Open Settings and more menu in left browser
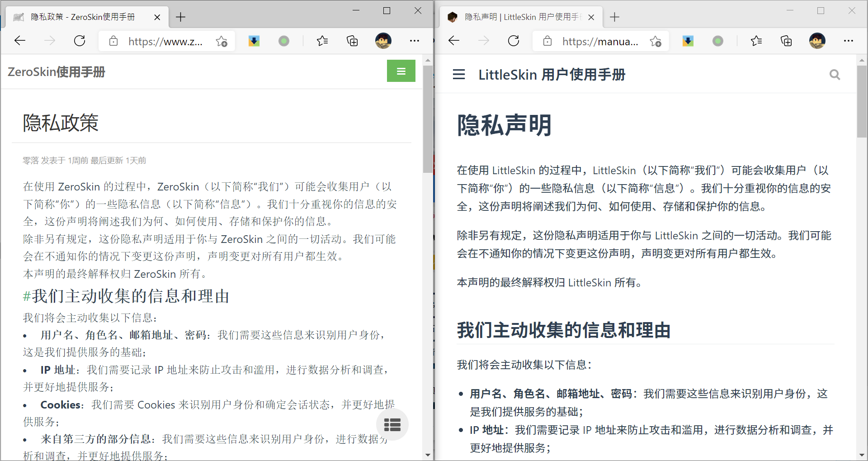868x461 pixels. click(414, 41)
